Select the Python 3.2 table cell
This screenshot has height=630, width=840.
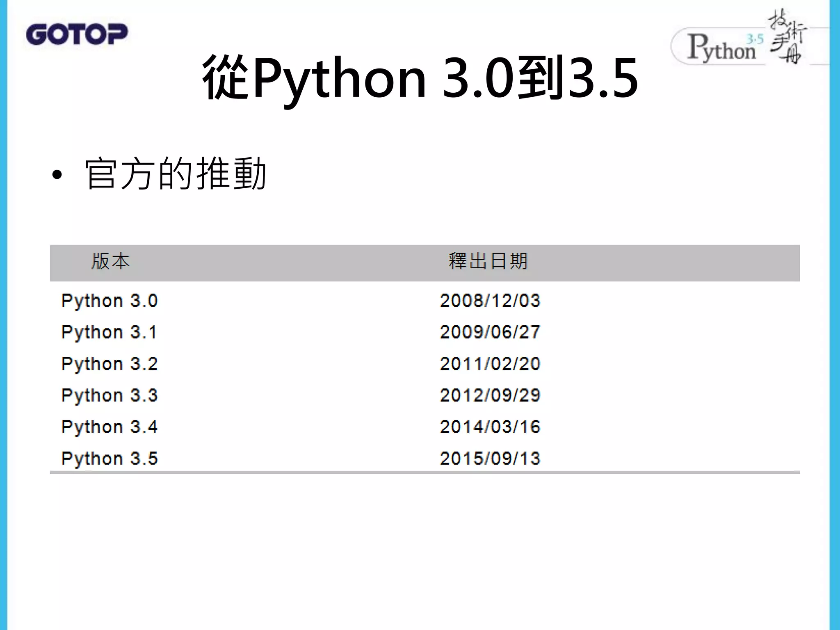pos(109,364)
